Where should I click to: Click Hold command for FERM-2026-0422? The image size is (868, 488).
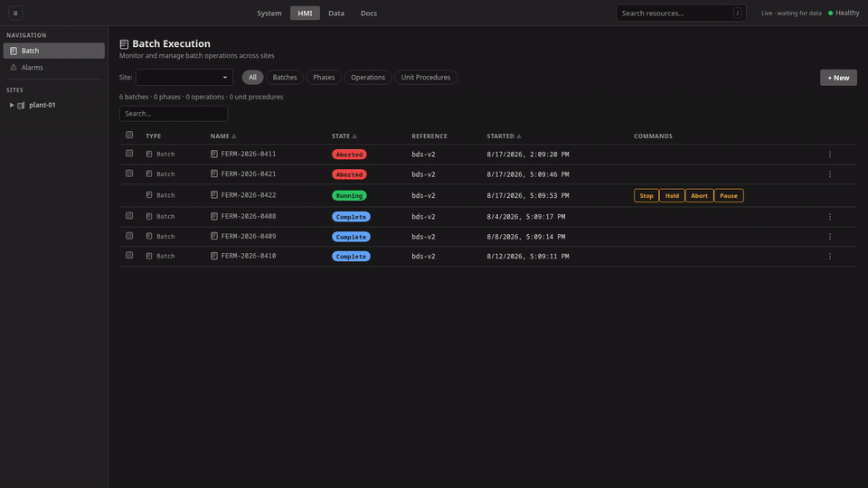[x=672, y=196]
